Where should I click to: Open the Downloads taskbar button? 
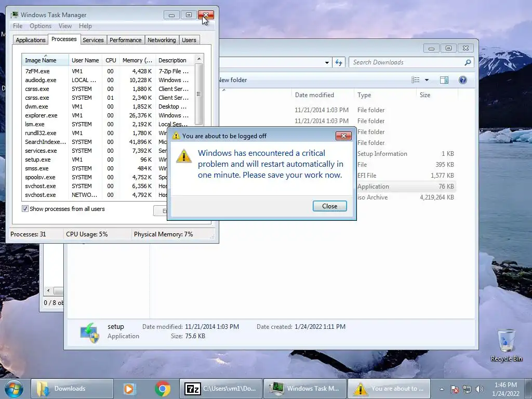72,389
